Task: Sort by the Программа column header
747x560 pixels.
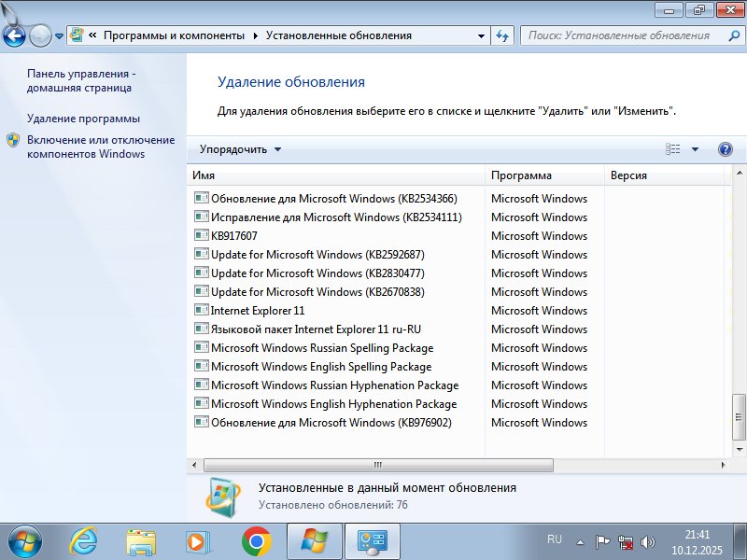Action: pos(544,175)
